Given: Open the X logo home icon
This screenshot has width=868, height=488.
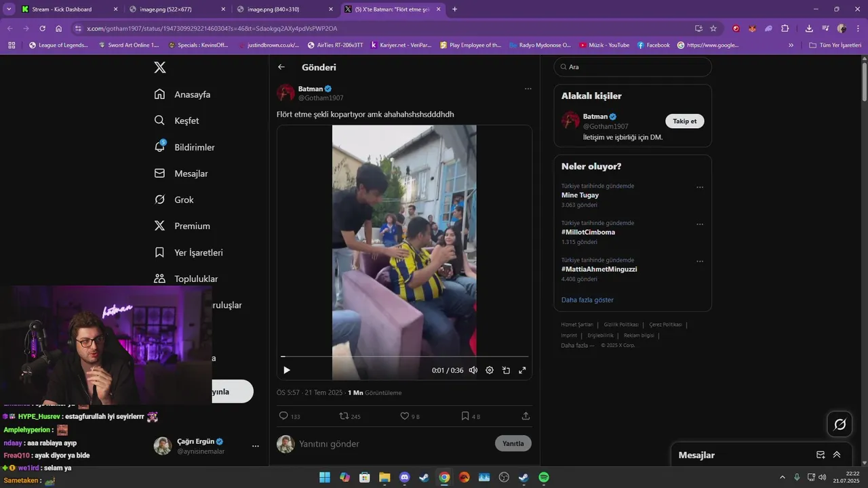Looking at the screenshot, I should click(159, 67).
